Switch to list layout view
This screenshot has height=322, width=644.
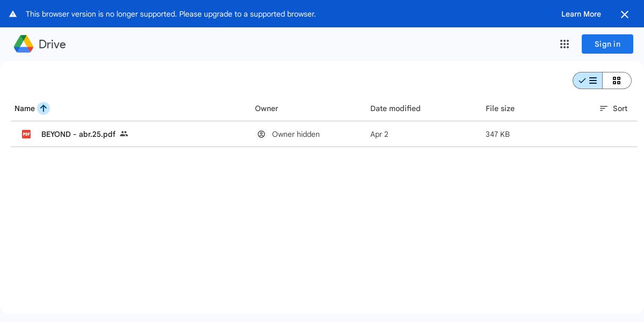(588, 80)
